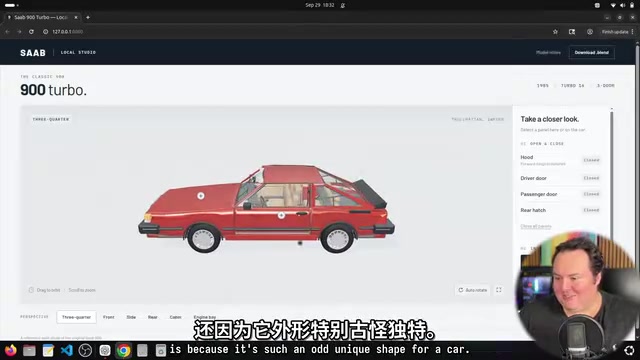640x360 pixels.
Task: Click the Google Chrome dock icon
Action: [123, 350]
